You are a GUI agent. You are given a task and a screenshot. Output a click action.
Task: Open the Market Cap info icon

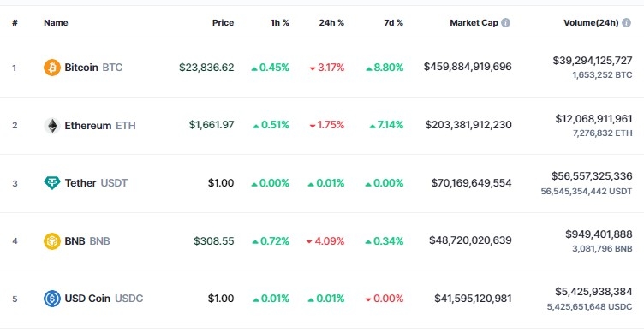coord(505,22)
